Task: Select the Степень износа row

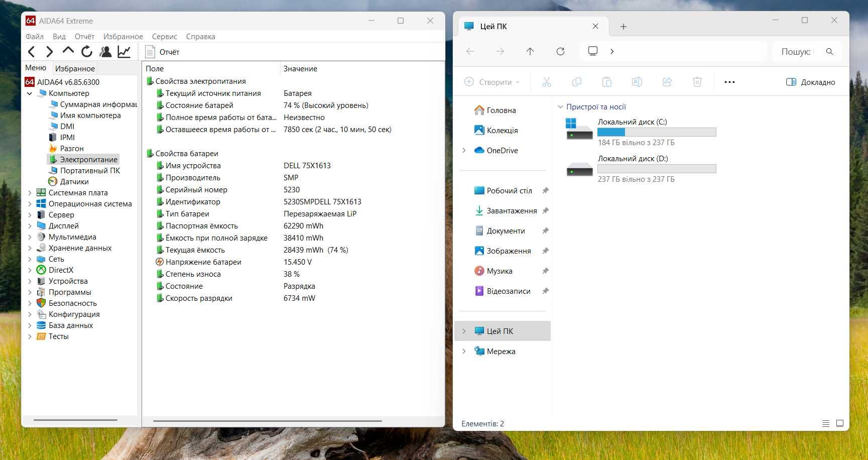Action: (x=293, y=274)
